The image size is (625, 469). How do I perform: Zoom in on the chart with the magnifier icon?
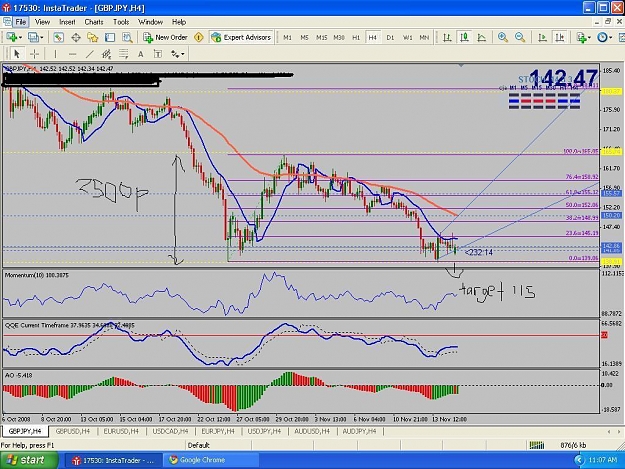tap(503, 37)
